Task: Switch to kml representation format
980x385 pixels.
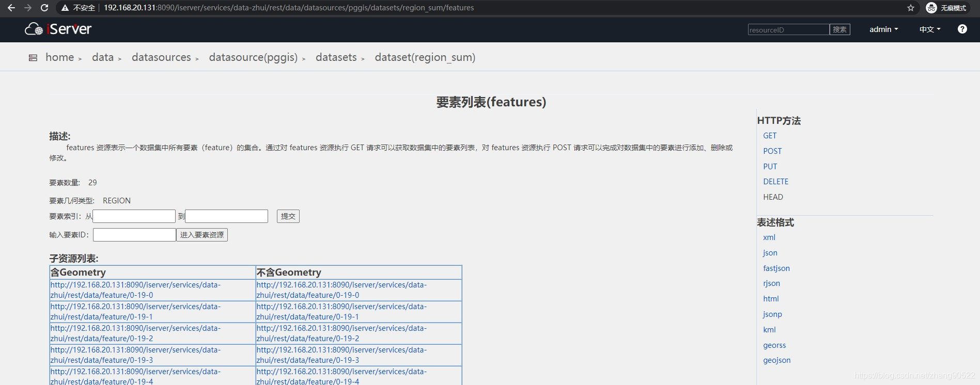Action: pyautogui.click(x=769, y=330)
